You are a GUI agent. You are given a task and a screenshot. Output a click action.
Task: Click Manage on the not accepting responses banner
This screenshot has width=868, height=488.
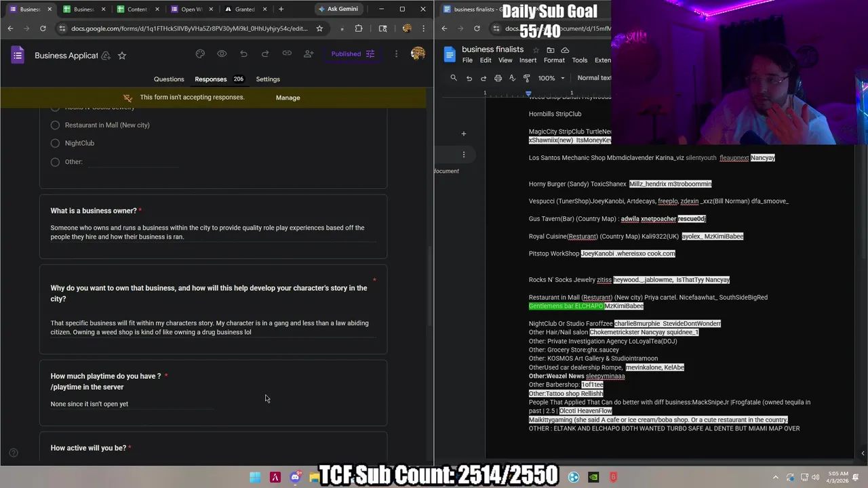[x=288, y=98]
